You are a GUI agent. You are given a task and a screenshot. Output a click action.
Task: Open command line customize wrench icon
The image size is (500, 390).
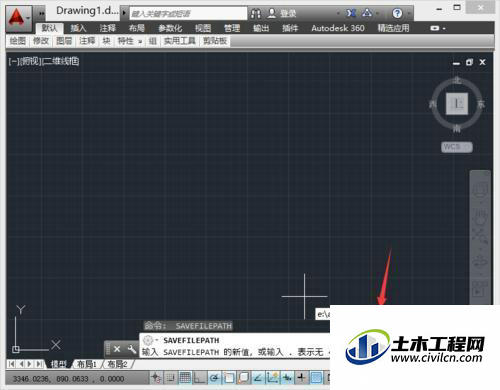[x=132, y=349]
